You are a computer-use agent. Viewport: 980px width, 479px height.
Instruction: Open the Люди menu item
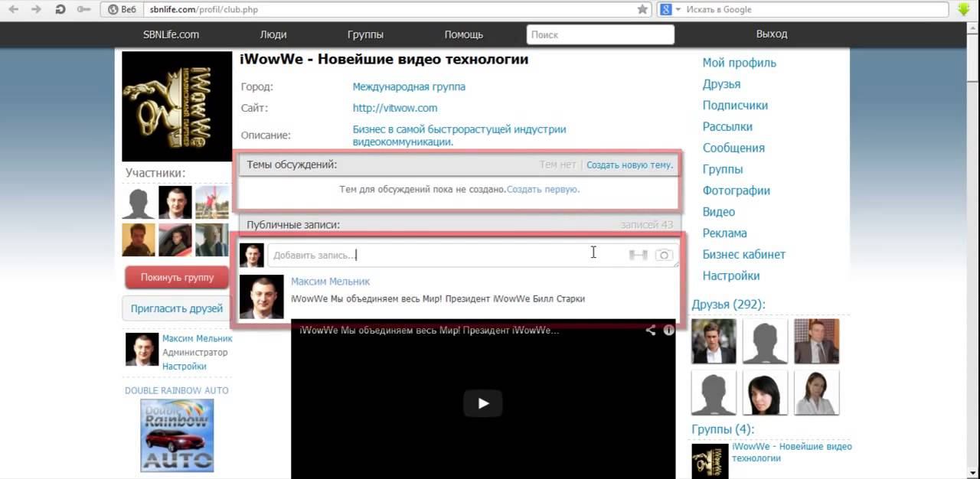273,34
